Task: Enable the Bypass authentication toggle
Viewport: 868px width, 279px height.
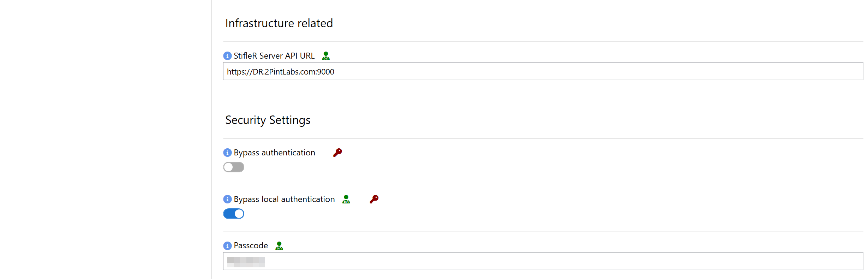Action: 234,167
